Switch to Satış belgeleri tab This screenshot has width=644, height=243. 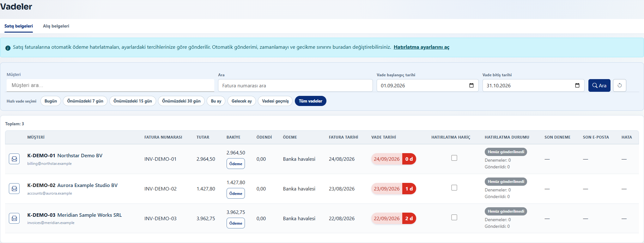[x=19, y=26]
